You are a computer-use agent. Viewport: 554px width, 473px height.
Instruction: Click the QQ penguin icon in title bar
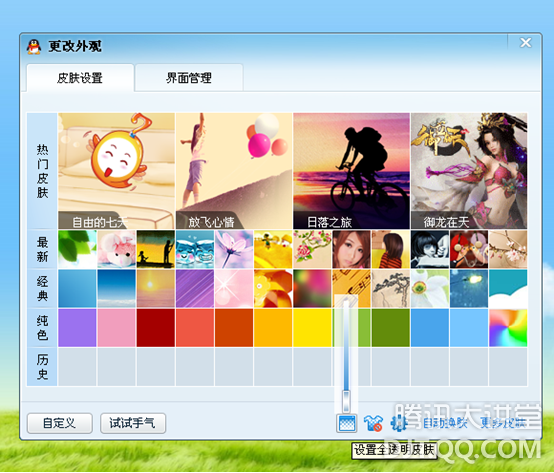34,47
